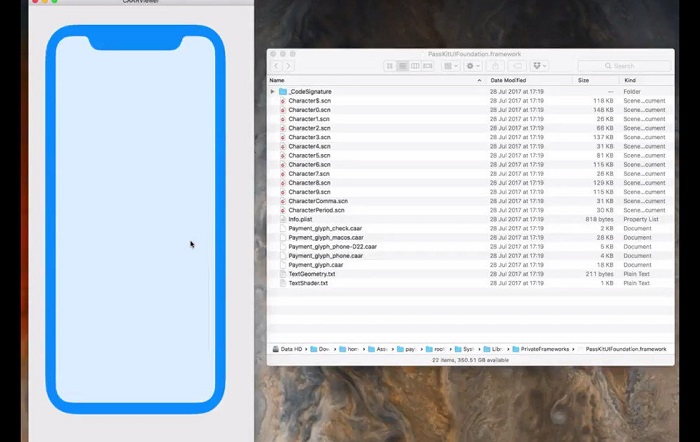This screenshot has height=442, width=700.
Task: Open the Dropbox toolbar dropdown
Action: click(541, 66)
